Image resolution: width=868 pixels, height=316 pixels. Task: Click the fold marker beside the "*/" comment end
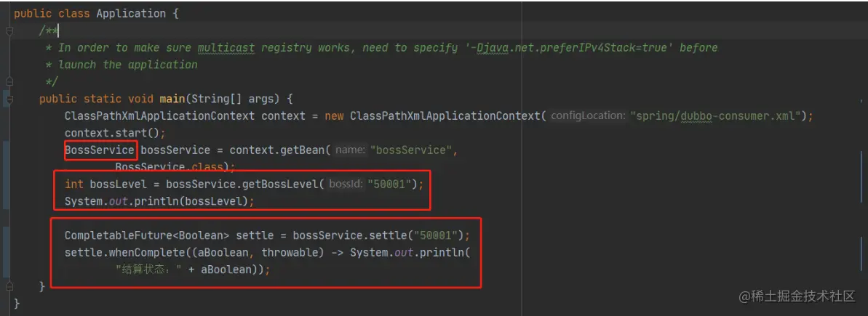9,82
